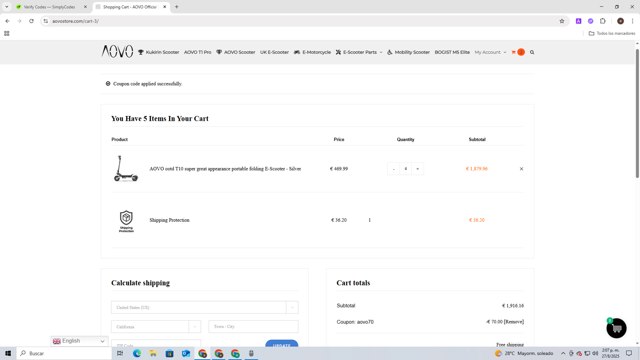This screenshot has width=640, height=360.
Task: Open the Windows Start menu
Action: tap(8, 353)
